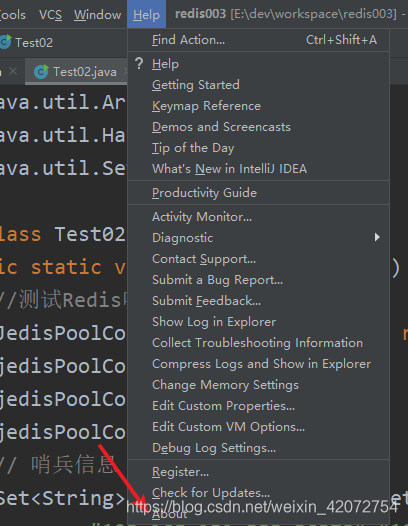Screen dimensions: 408x526
Task: Click the Test02 run configuration icon
Action: pyautogui.click(x=5, y=42)
